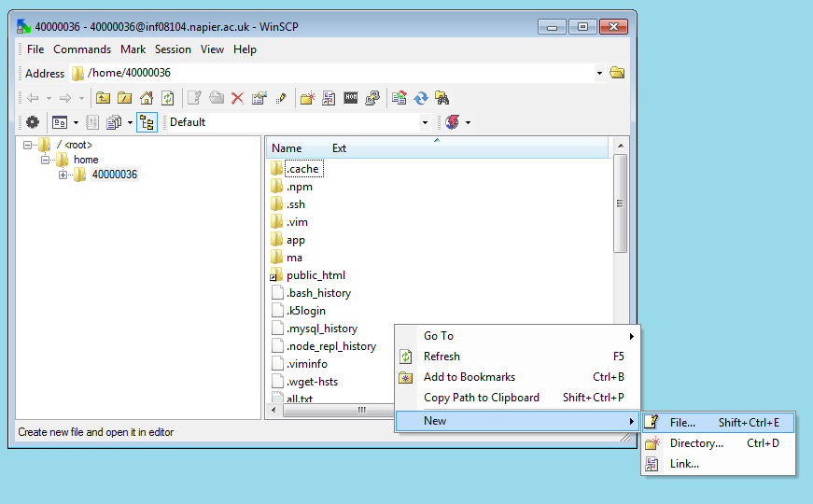Screen dimensions: 813x504
Task: Open forward history dropdown arrow
Action: 81,97
